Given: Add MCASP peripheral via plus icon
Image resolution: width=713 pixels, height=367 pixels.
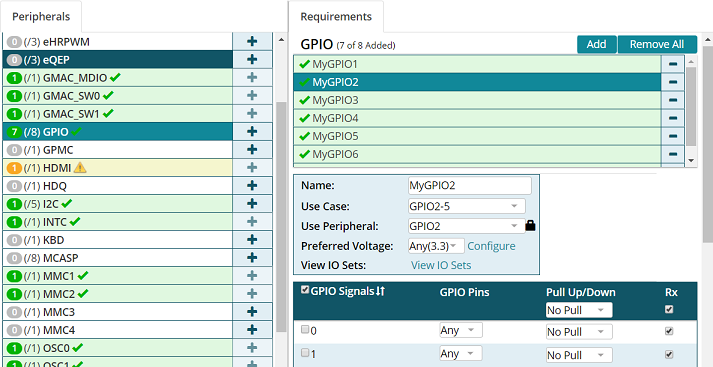Looking at the screenshot, I should [252, 258].
